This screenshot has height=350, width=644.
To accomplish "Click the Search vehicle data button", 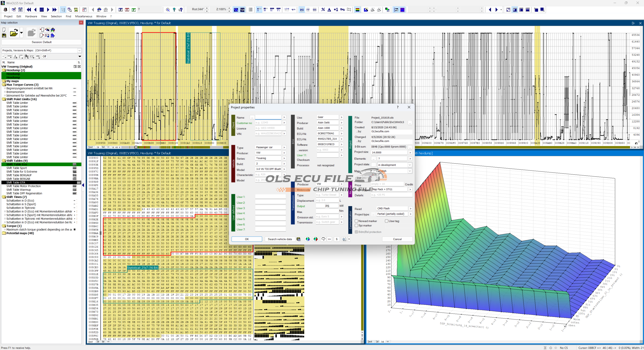I will click(280, 239).
